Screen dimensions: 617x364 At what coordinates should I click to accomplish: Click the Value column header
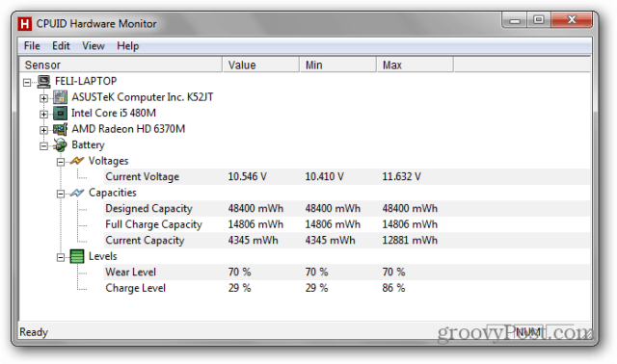click(x=261, y=65)
